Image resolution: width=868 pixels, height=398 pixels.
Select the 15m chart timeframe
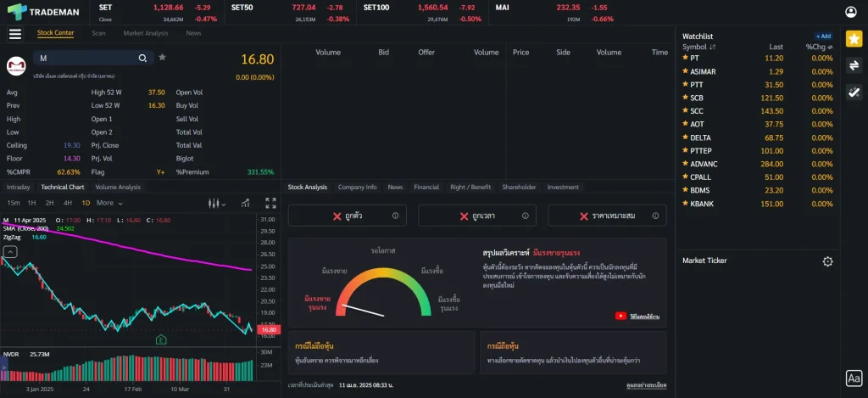tap(14, 203)
